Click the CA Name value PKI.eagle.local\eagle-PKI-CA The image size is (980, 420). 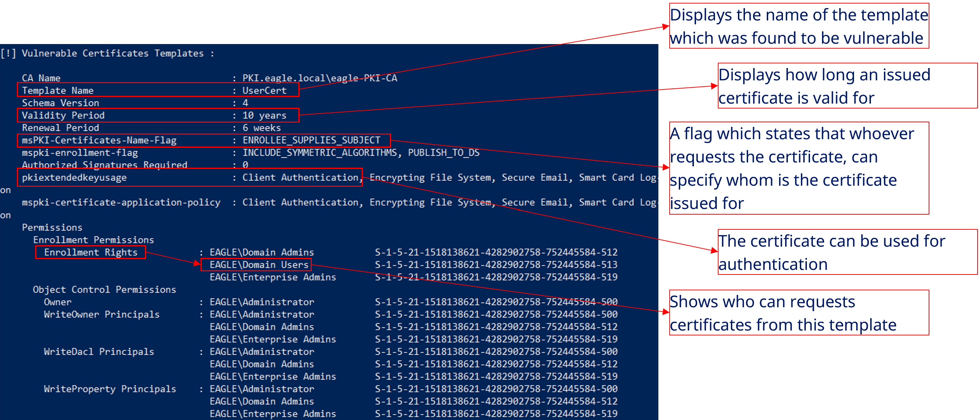(320, 78)
